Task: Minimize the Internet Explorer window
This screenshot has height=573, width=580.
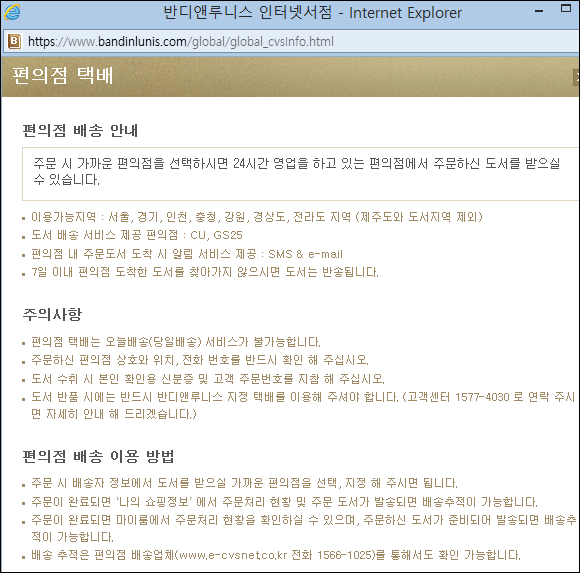Action: tap(539, 11)
